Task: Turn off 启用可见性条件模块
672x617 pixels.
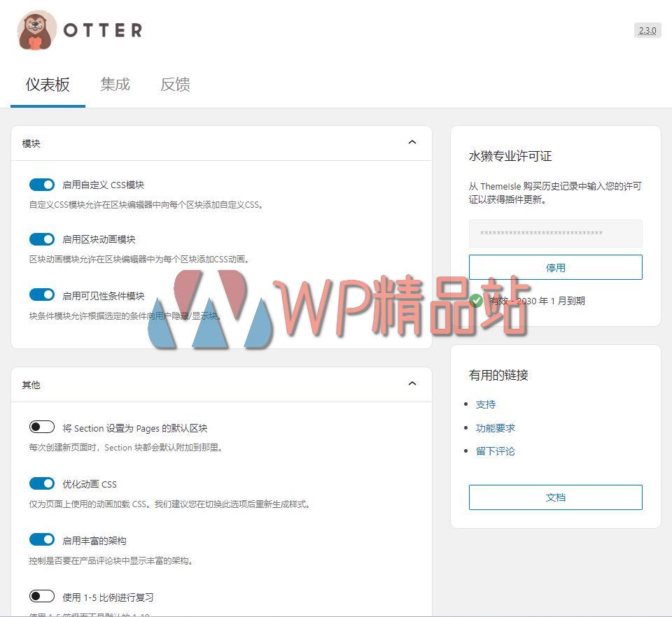Action: click(x=41, y=294)
